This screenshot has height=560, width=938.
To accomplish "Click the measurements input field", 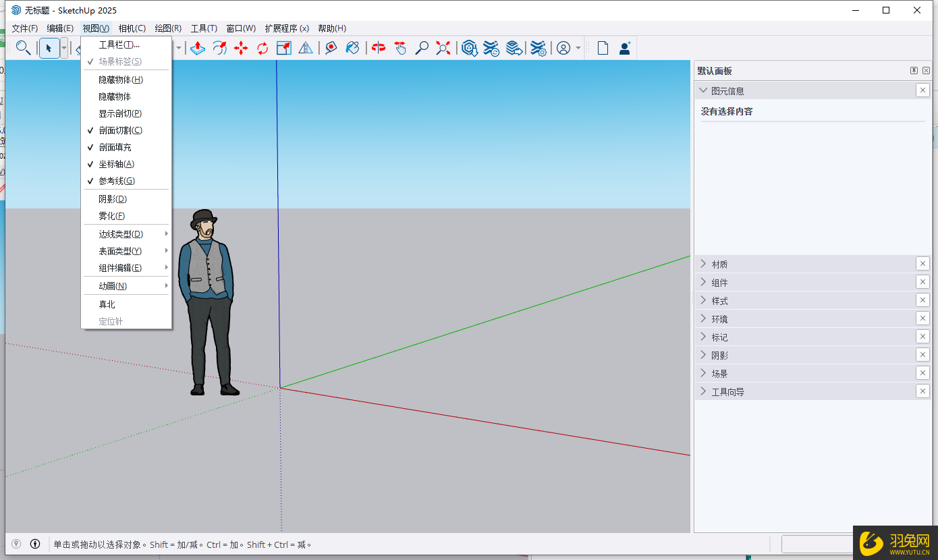I will [x=817, y=544].
